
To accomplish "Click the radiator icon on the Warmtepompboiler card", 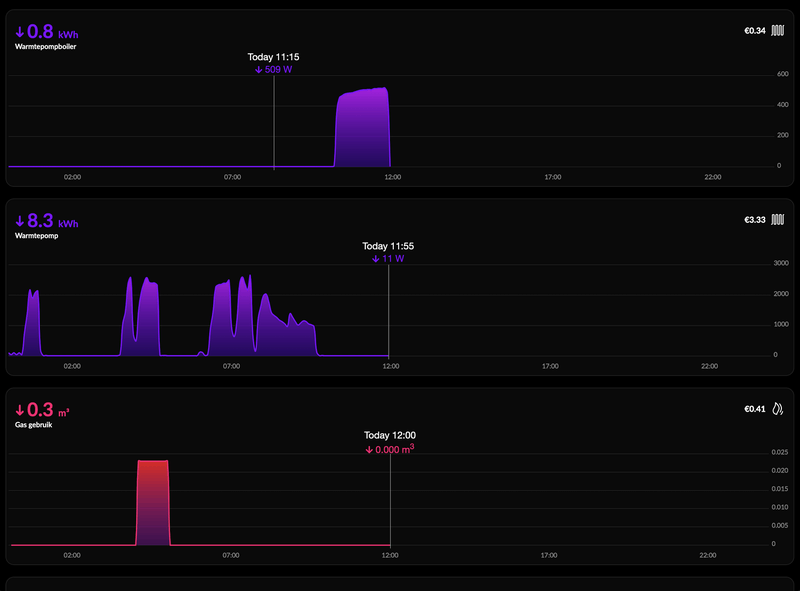I will 777,31.
